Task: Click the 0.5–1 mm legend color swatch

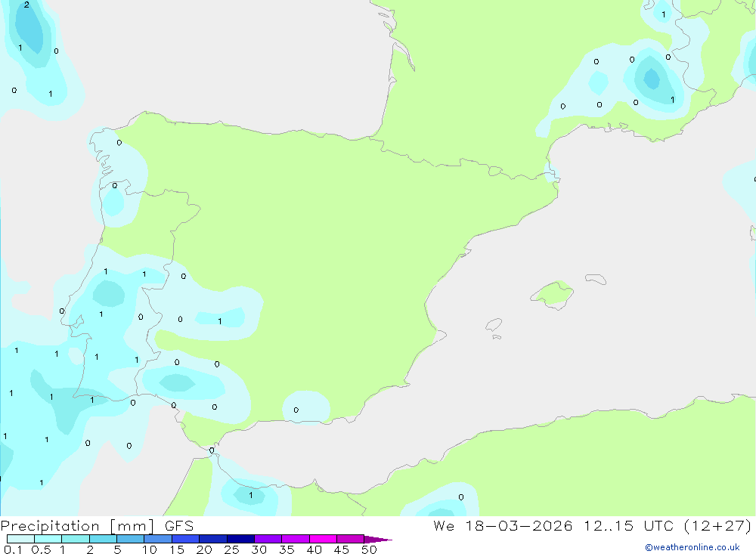Action: [48, 539]
